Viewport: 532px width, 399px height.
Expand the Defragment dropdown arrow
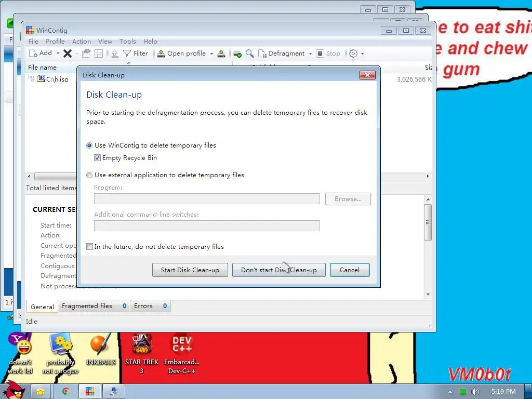310,54
